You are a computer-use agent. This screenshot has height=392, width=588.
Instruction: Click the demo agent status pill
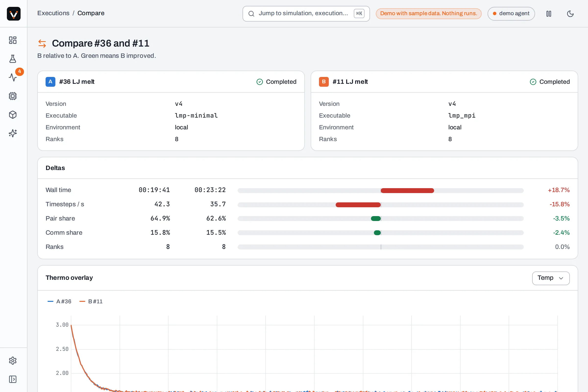pyautogui.click(x=511, y=13)
